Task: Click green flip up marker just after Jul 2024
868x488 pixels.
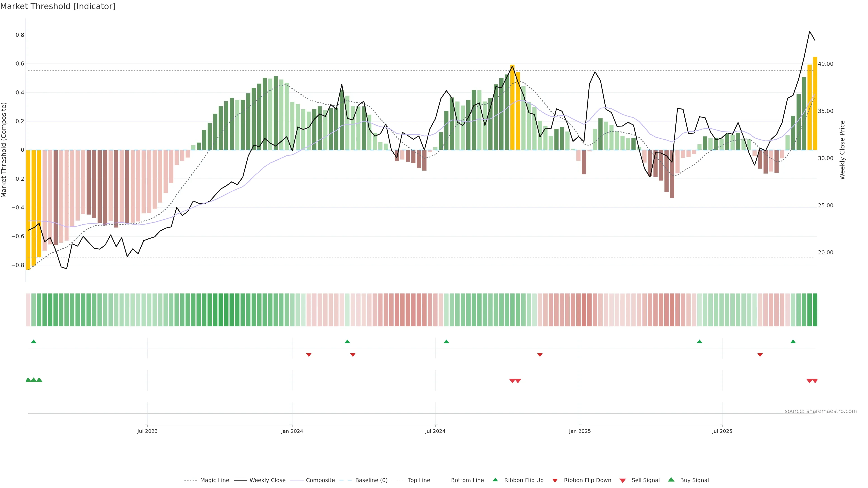Action: (446, 342)
